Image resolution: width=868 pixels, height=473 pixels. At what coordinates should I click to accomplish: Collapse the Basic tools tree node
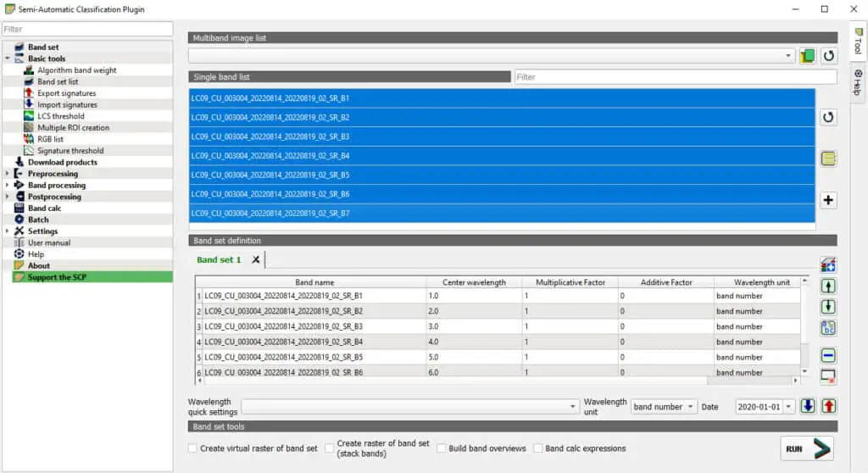coord(7,58)
